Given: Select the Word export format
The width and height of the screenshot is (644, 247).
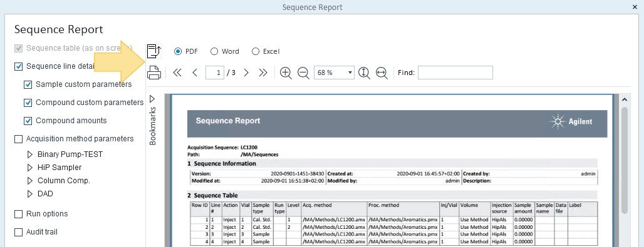Looking at the screenshot, I should click(x=224, y=51).
